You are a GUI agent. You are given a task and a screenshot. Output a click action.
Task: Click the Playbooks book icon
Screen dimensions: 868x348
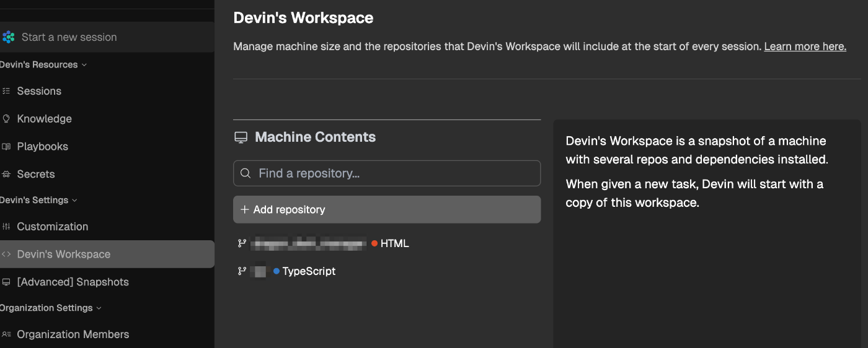point(6,147)
